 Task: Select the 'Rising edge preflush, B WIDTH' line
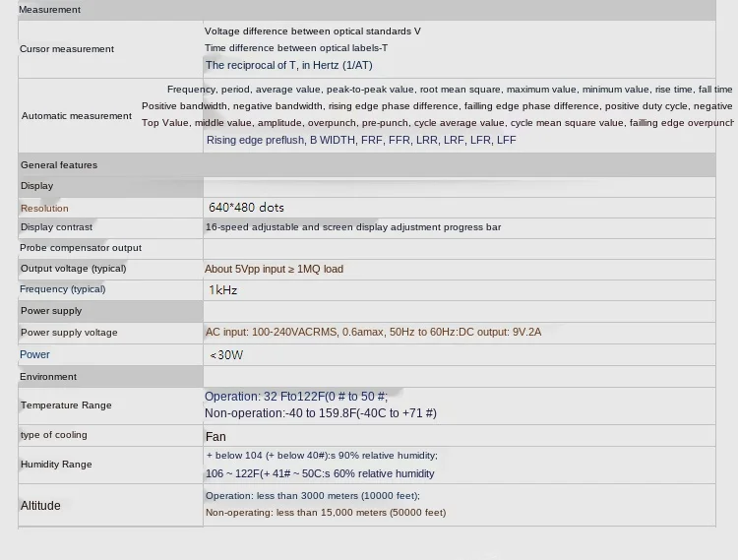(x=361, y=140)
